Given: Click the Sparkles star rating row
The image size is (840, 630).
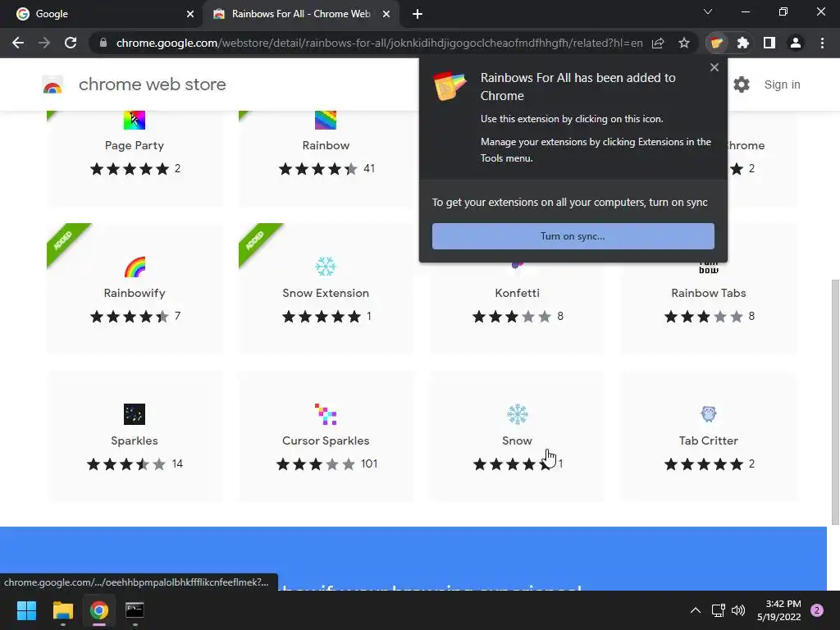Looking at the screenshot, I should click(126, 464).
